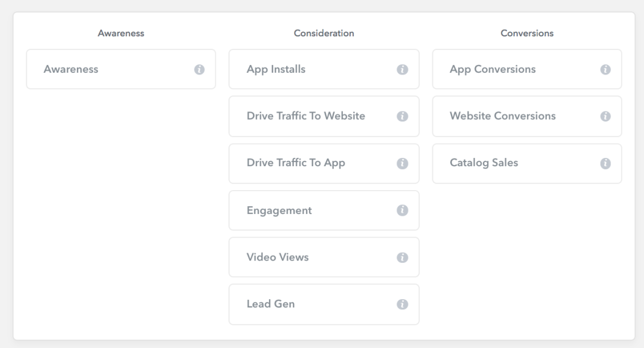Pick the Website Conversions objective
The height and width of the screenshot is (348, 644).
pos(527,116)
